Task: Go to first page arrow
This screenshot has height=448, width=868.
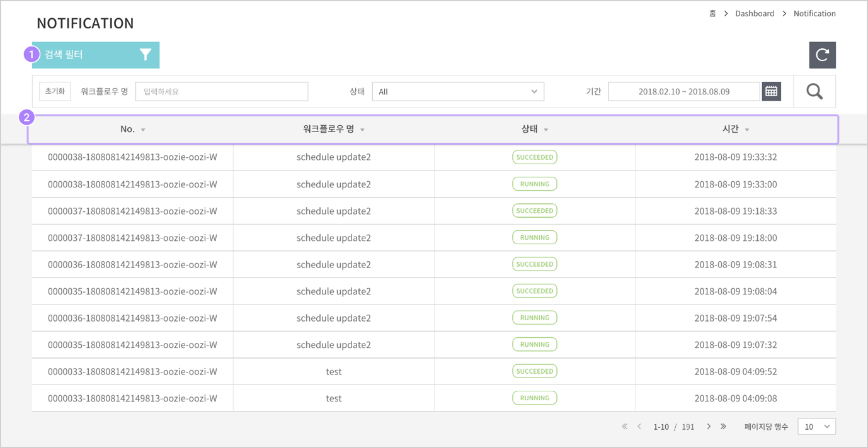Action: point(624,427)
